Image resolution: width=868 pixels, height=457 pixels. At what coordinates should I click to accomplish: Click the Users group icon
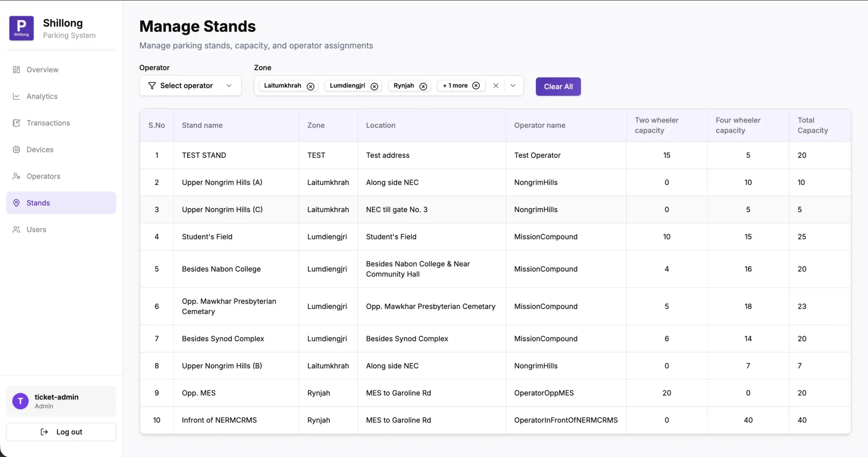click(x=16, y=229)
